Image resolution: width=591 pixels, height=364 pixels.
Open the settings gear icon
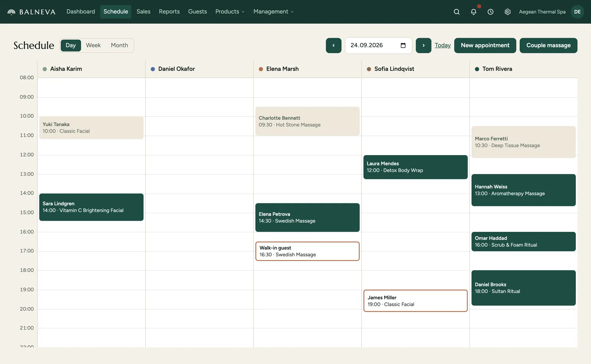click(508, 12)
